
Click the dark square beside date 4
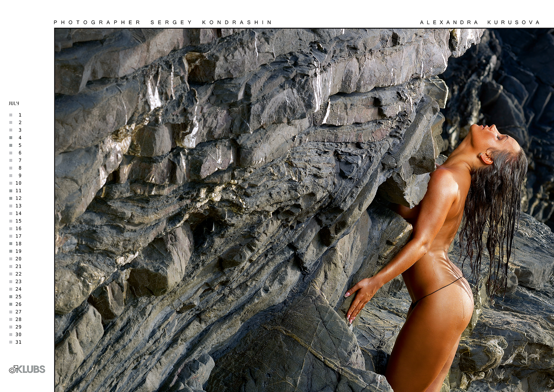(x=11, y=138)
